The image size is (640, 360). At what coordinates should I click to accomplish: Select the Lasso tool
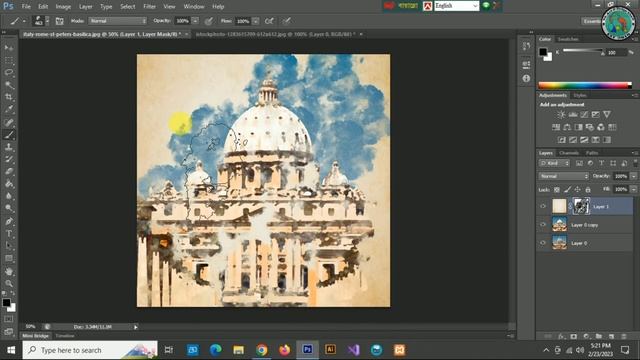pos(9,73)
